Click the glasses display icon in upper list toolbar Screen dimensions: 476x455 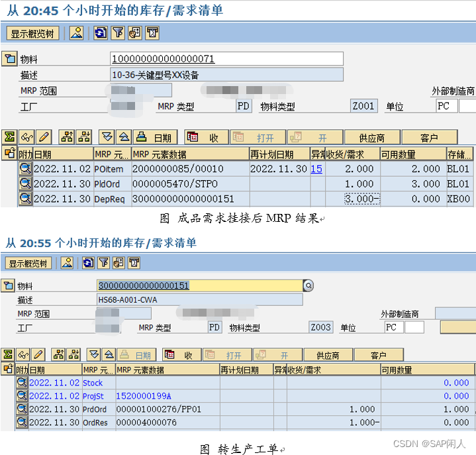(26, 137)
